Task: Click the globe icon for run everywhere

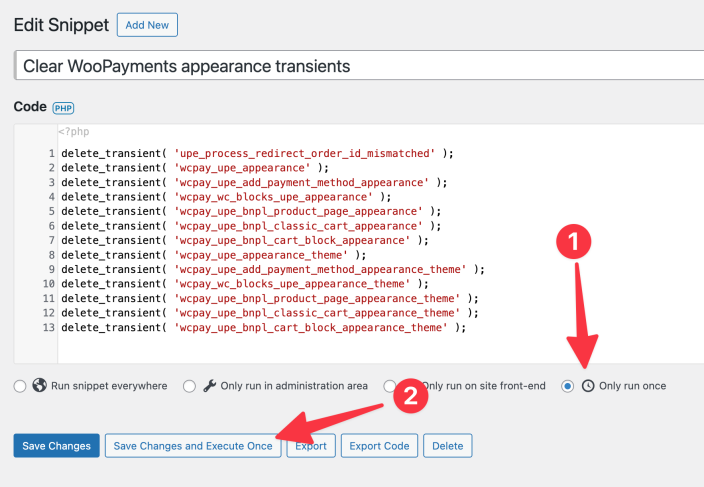Action: 40,386
